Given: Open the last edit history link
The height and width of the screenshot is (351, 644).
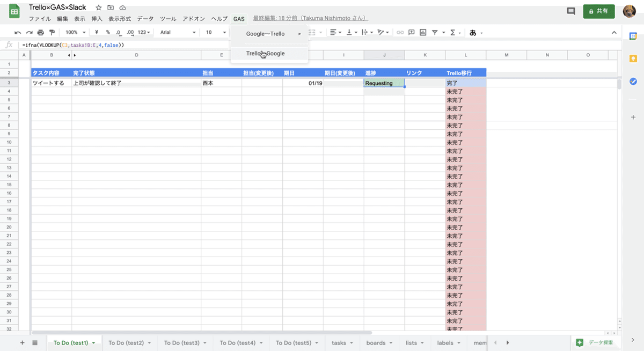Looking at the screenshot, I should point(310,19).
